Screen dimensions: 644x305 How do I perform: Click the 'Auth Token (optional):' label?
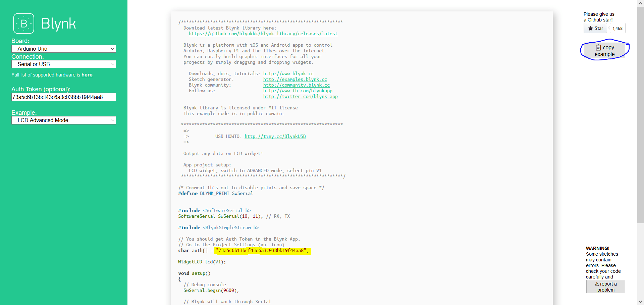point(41,89)
